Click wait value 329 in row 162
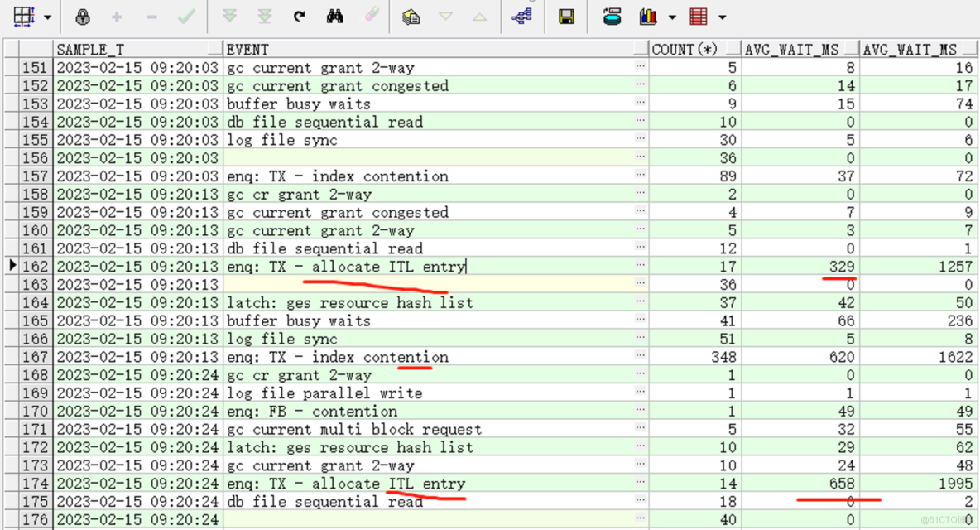Viewport: 980px width, 530px height. (842, 267)
